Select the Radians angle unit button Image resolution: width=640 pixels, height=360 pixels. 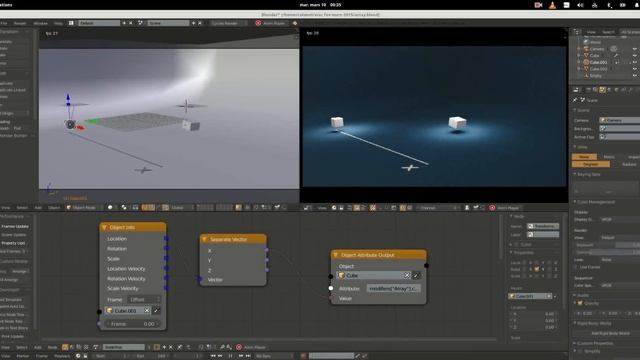click(629, 164)
